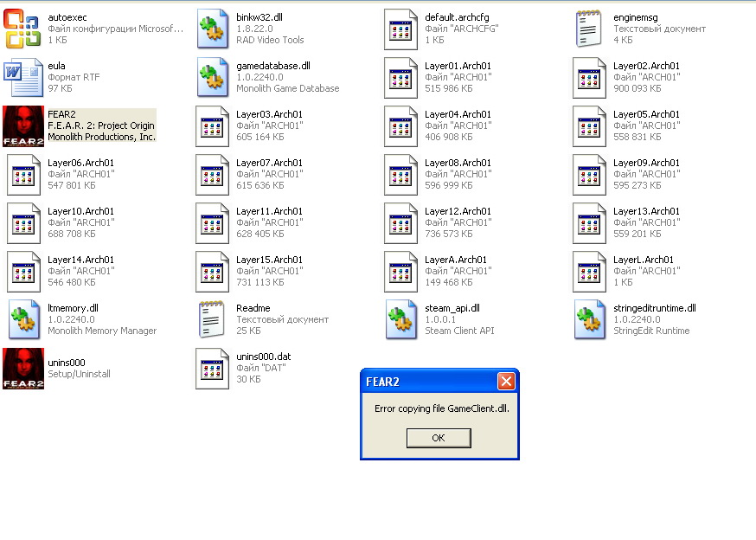Click the ltmemory.dll file icon
The image size is (756, 540).
pyautogui.click(x=24, y=319)
